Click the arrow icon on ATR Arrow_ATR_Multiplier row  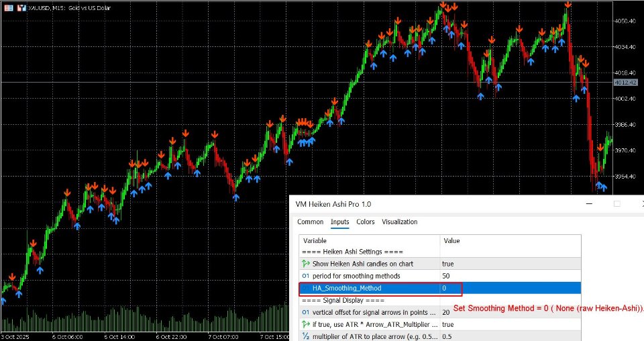[x=306, y=325]
